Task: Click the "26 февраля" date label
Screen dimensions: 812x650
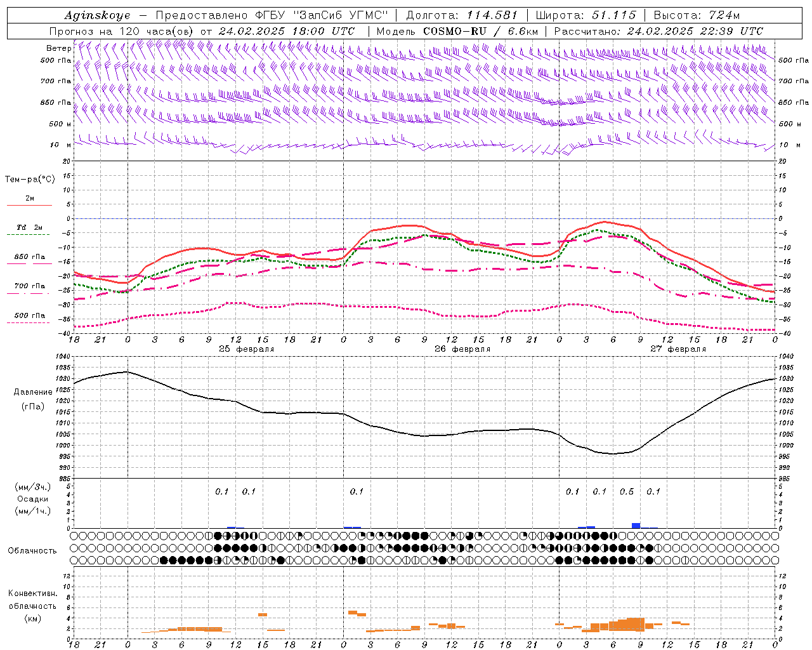Action: (462, 349)
